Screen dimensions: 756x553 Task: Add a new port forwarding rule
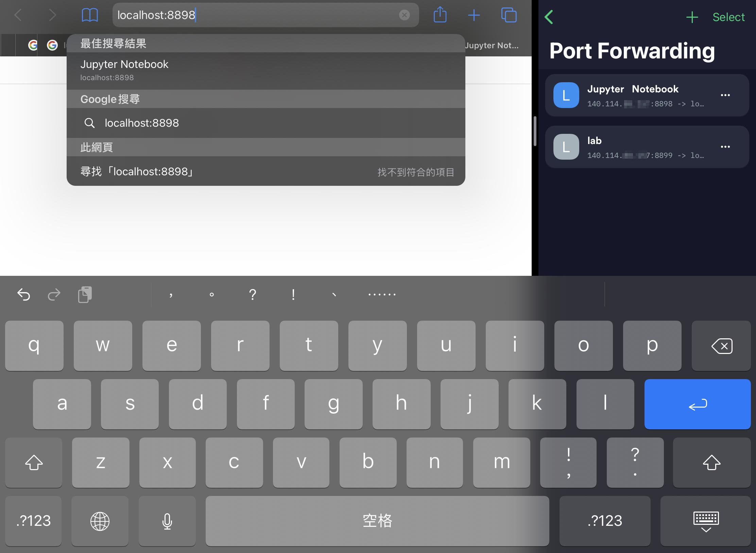pyautogui.click(x=692, y=17)
